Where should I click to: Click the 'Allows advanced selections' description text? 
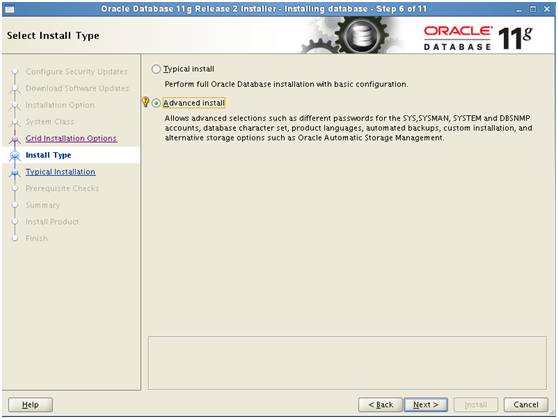pyautogui.click(x=348, y=128)
